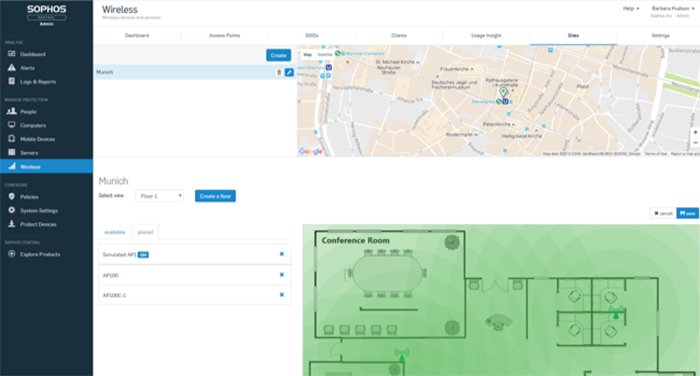Select the AP100C-1 entry
The image size is (700, 376).
click(x=195, y=295)
